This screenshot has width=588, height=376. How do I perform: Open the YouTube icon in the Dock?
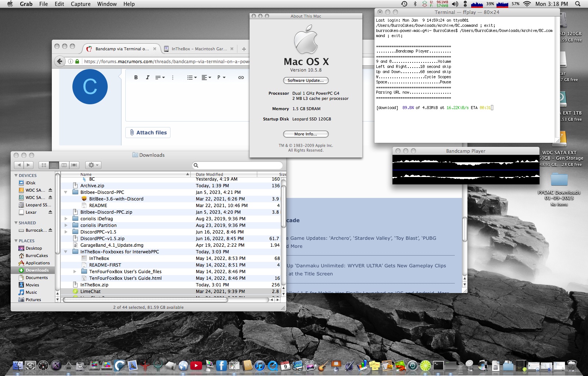(x=196, y=365)
